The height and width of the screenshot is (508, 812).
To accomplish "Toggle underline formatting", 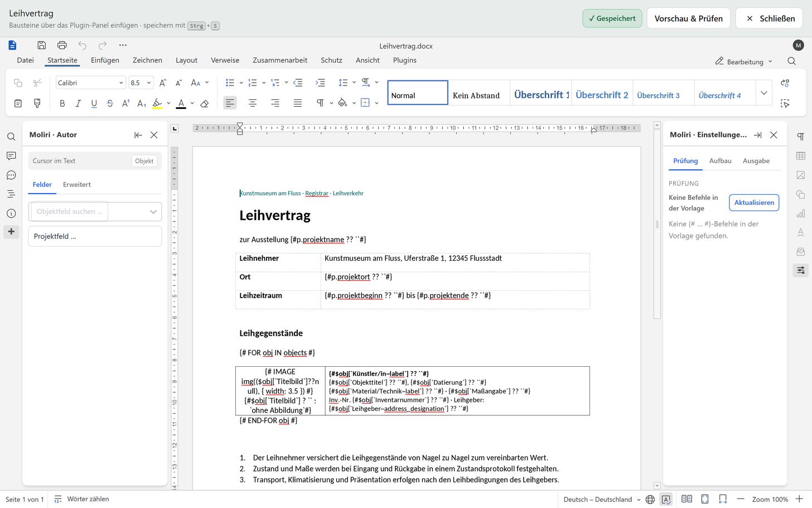I will click(x=94, y=103).
